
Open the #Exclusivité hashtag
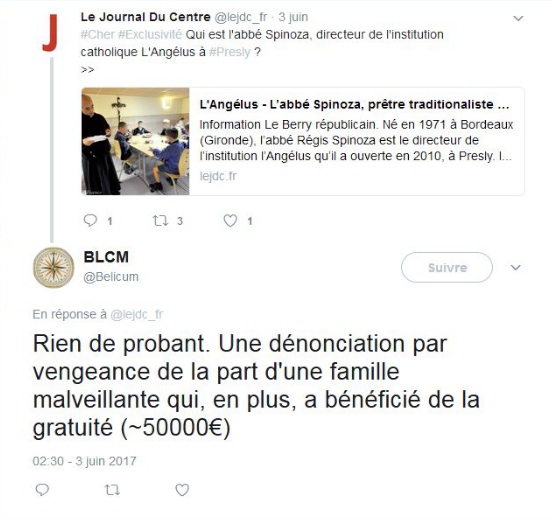click(x=150, y=35)
